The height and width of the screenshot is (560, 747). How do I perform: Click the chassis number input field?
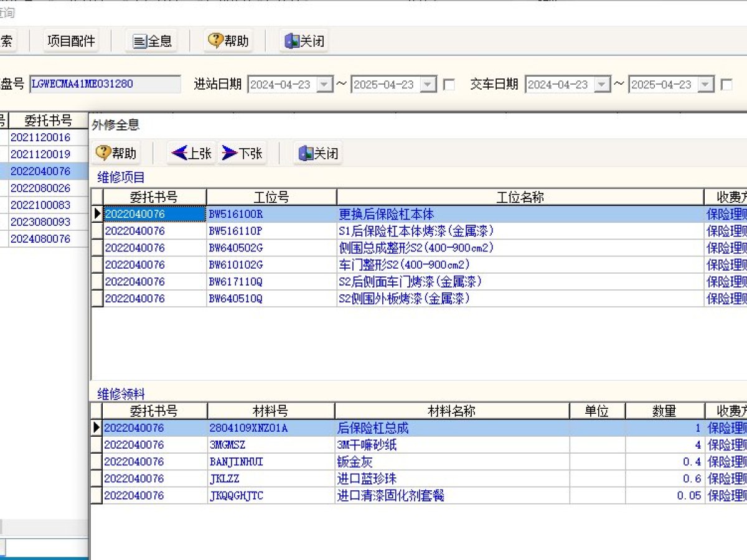[105, 84]
